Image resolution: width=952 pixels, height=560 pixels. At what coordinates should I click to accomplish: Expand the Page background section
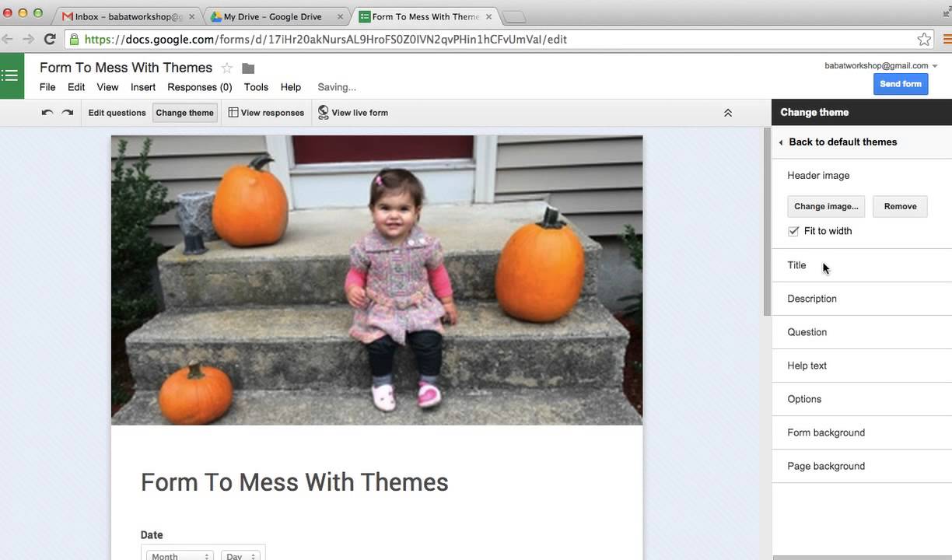862,466
